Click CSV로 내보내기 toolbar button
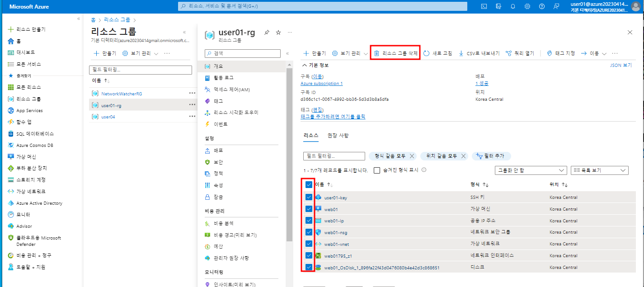644x287 pixels. click(479, 53)
